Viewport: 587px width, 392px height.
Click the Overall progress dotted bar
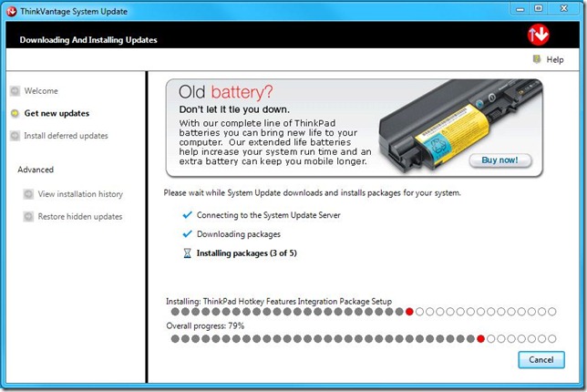[x=364, y=339]
